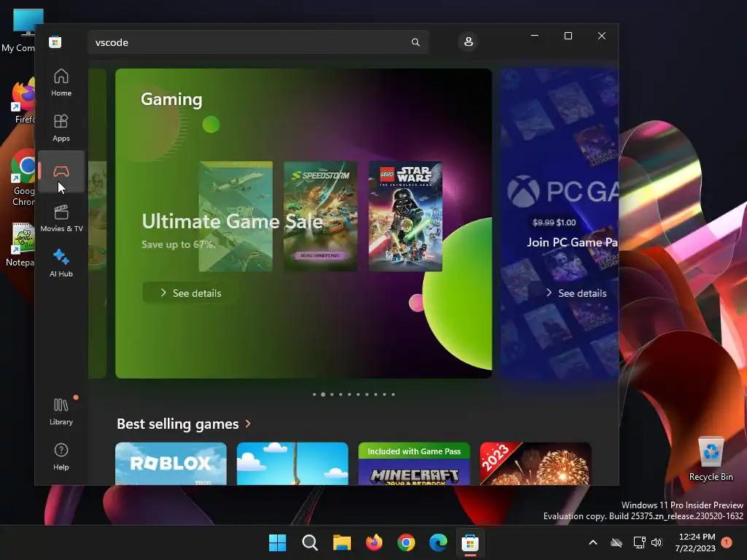The height and width of the screenshot is (560, 747).
Task: Open taskbar Search
Action: coord(309,542)
